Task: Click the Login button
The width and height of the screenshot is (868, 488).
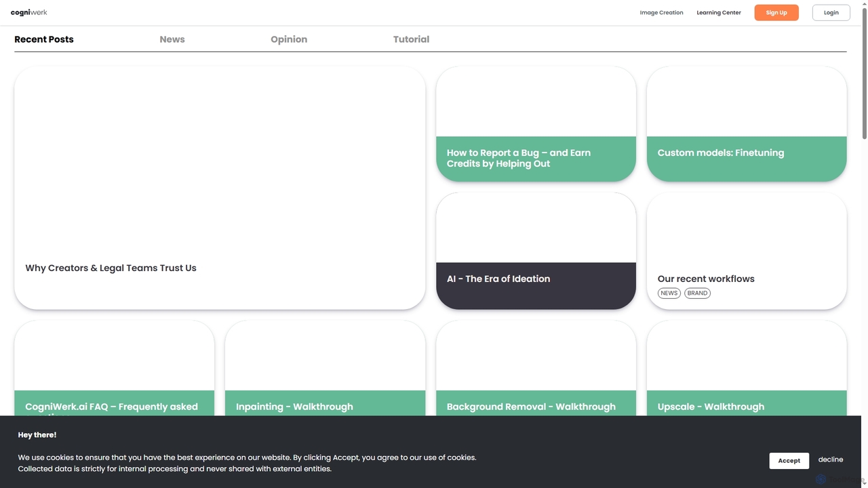Action: (x=831, y=12)
